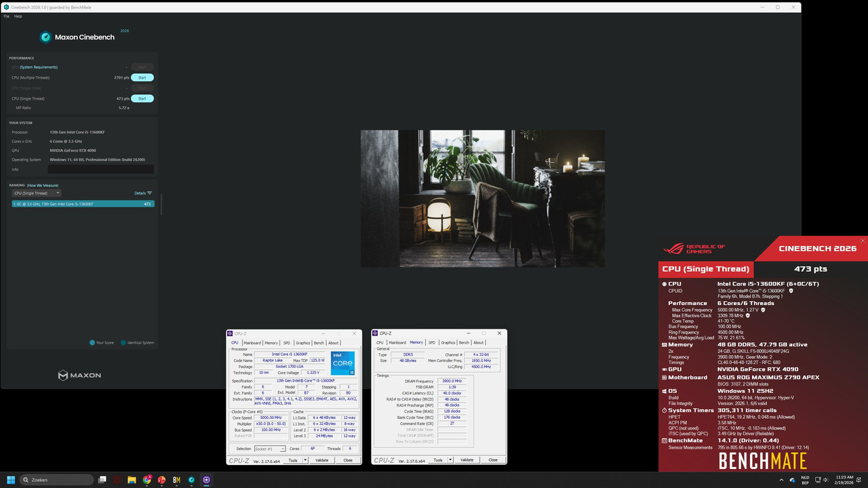Open the Details filter icon in Ranking

[150, 193]
